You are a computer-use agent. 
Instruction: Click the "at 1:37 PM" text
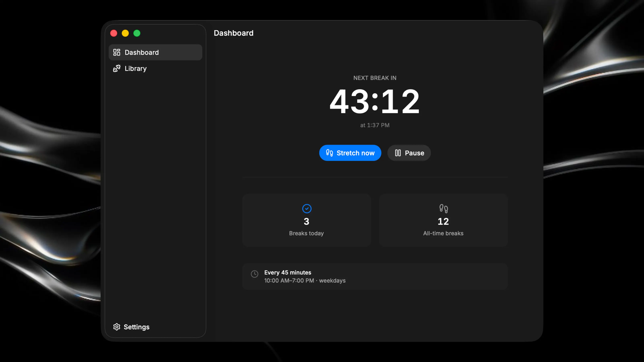click(375, 125)
